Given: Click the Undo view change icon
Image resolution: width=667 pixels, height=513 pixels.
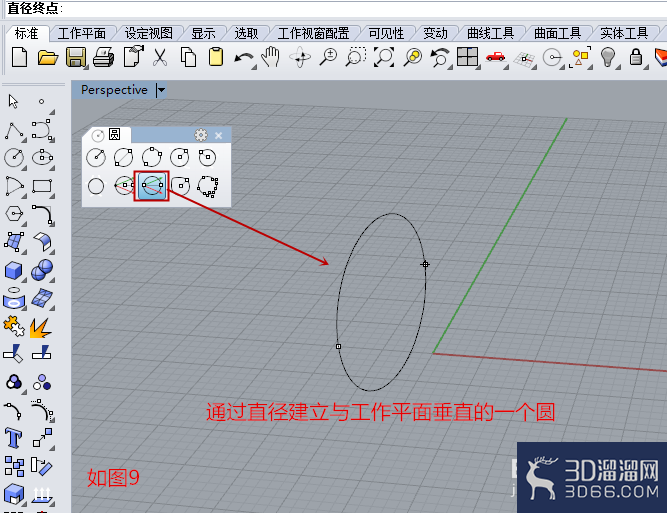Looking at the screenshot, I should 440,57.
